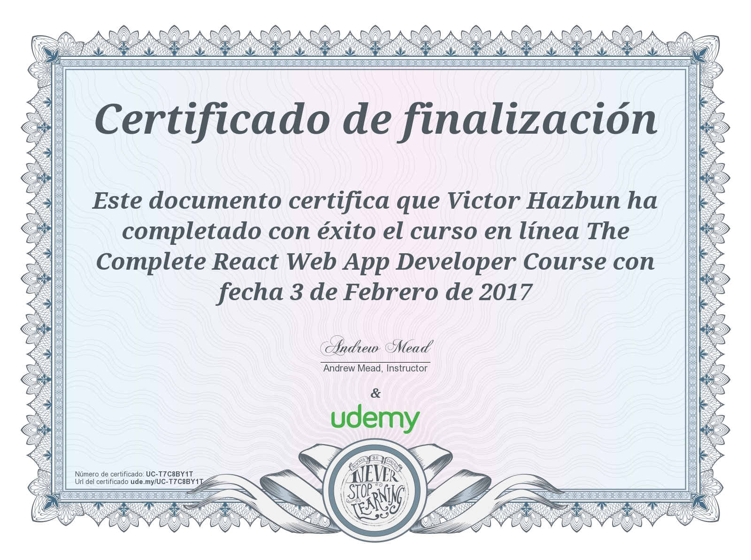Click the Never Stop Learning seal badge
The image size is (751, 560).
pos(375,490)
